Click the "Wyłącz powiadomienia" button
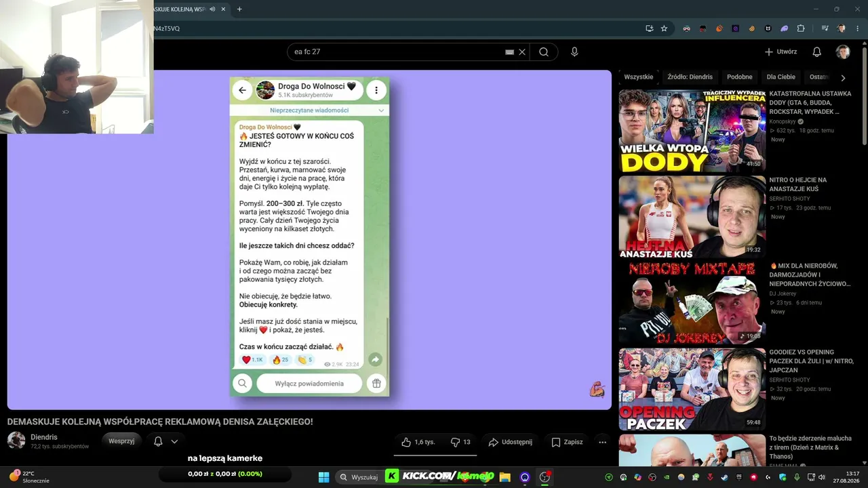Image resolution: width=868 pixels, height=488 pixels. 309,384
